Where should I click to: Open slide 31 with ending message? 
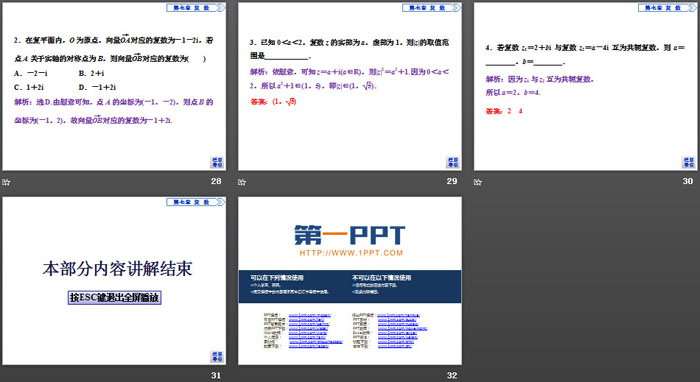click(x=114, y=281)
